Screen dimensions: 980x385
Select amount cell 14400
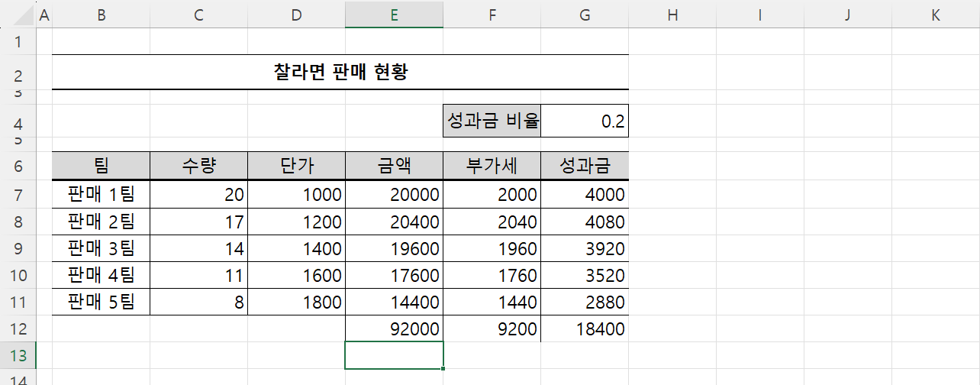click(x=394, y=302)
